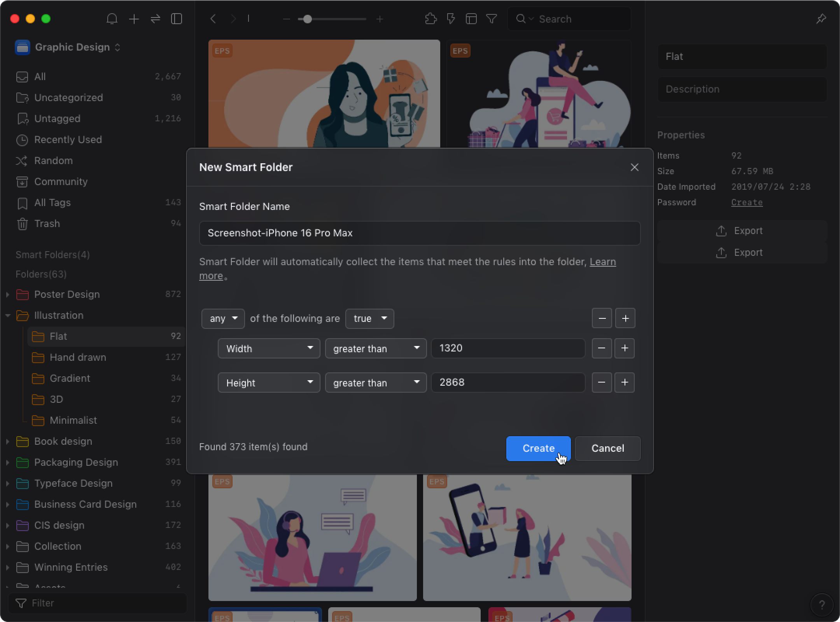Click the Create button
Image resolution: width=840 pixels, height=622 pixels.
pyautogui.click(x=538, y=448)
